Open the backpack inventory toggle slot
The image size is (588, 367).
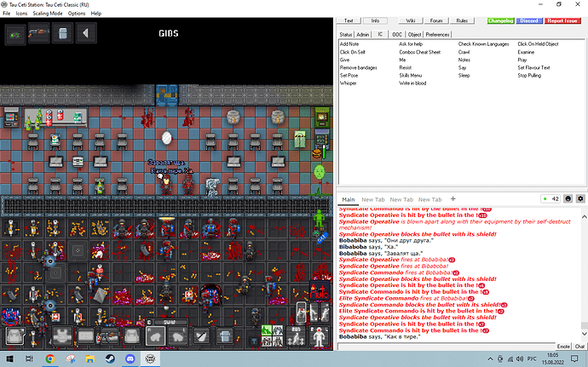pos(15,335)
